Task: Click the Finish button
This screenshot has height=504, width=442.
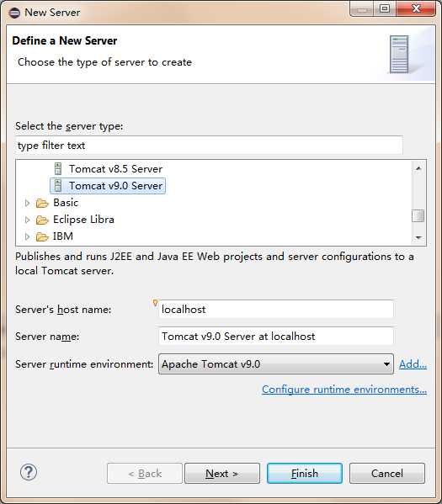Action: (x=304, y=474)
